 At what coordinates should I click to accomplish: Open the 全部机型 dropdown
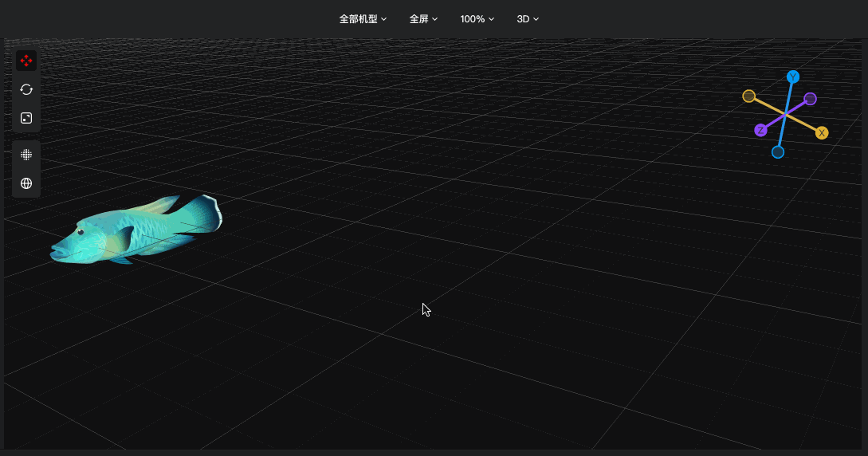(x=363, y=19)
